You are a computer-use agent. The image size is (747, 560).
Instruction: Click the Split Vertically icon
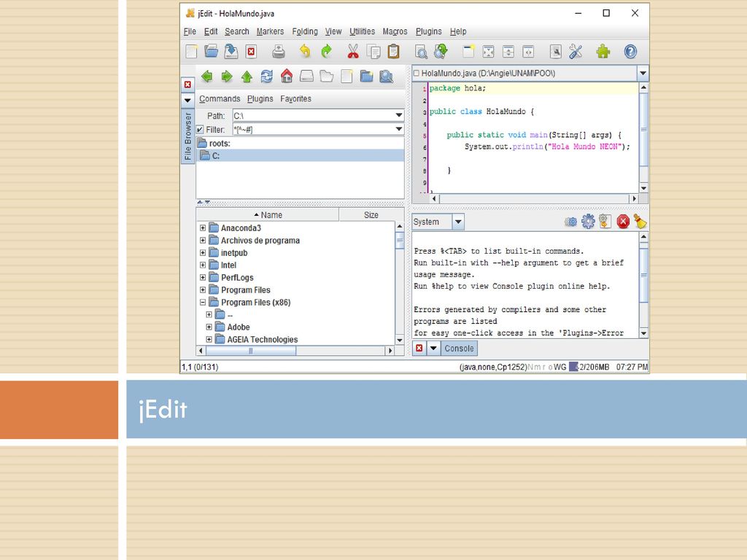[528, 52]
